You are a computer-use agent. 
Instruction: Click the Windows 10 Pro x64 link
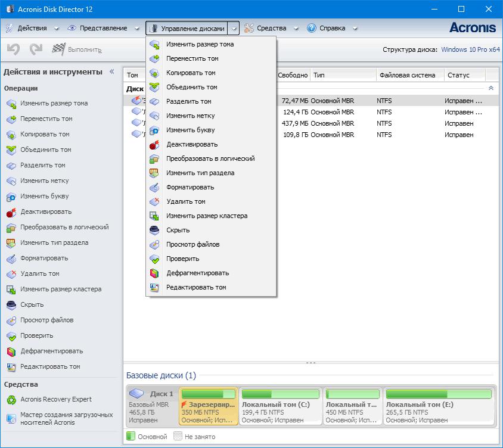click(x=470, y=50)
